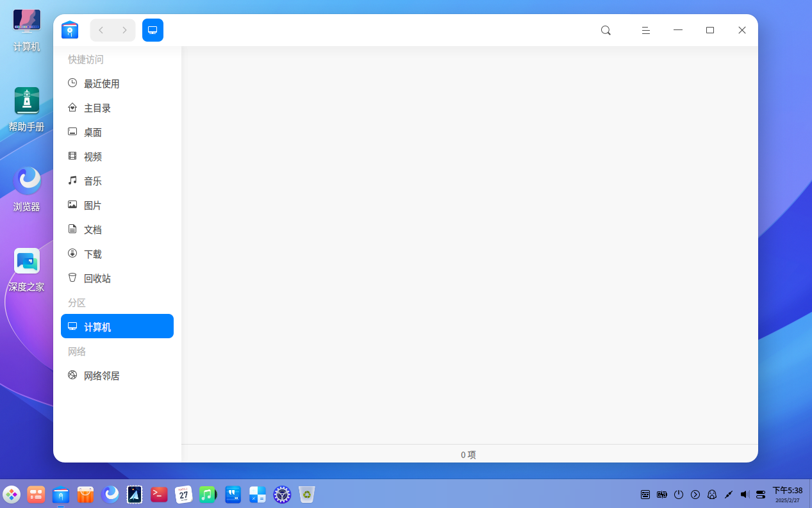
Task: Open the file manager main menu
Action: point(646,30)
